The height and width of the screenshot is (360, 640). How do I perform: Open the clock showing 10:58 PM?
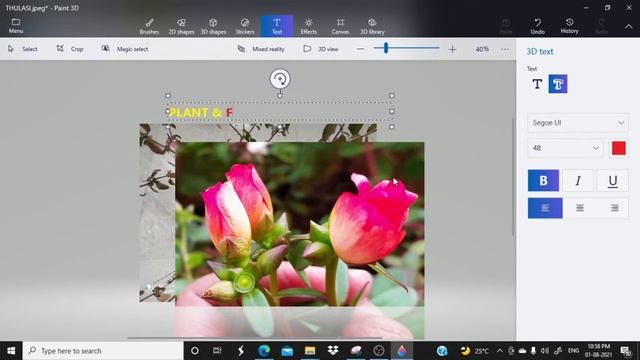pos(598,351)
